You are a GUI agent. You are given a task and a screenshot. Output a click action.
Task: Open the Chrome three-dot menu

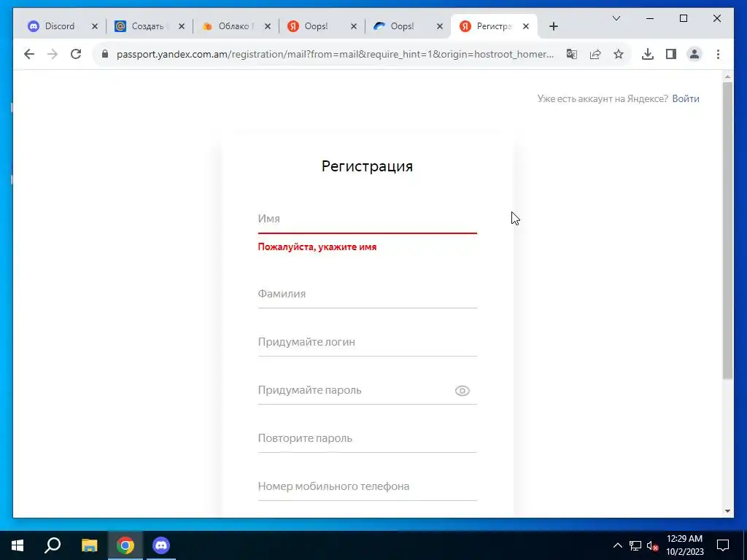[x=718, y=54]
